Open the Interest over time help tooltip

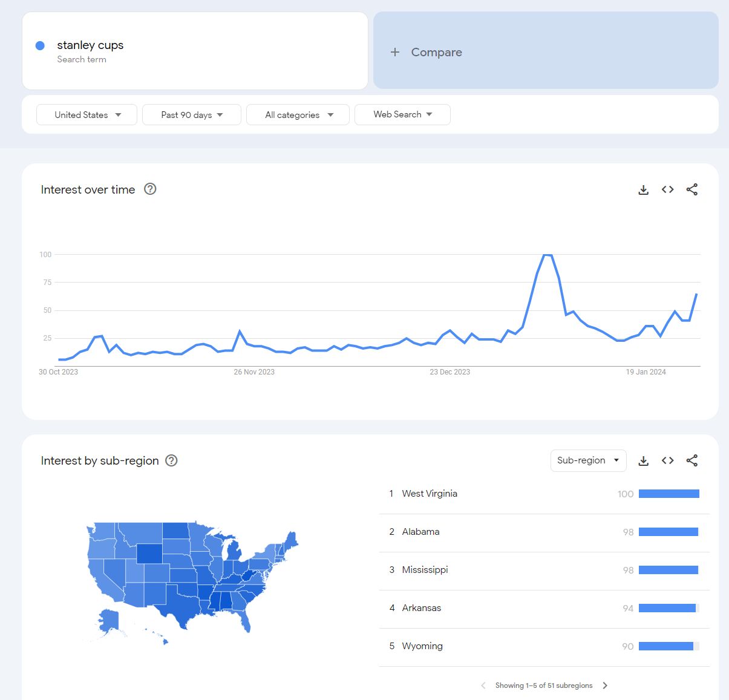click(x=149, y=189)
